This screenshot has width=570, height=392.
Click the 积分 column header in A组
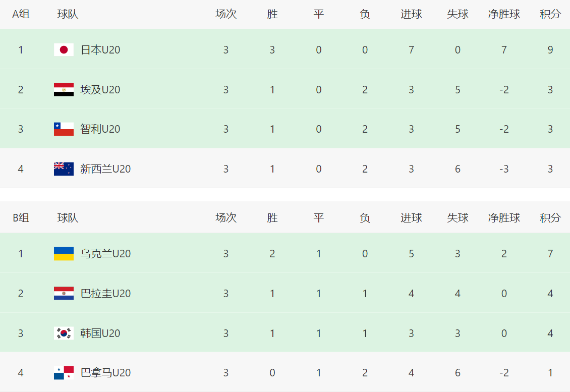click(x=550, y=15)
